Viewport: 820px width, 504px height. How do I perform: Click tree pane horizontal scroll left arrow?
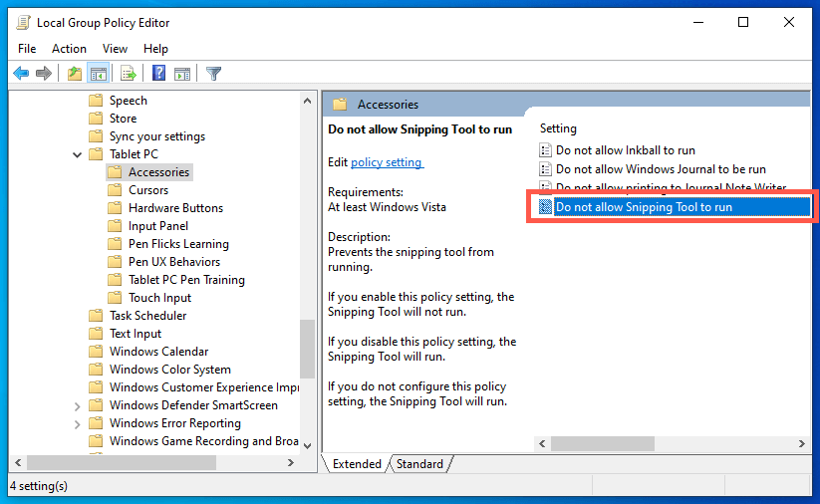pos(18,463)
